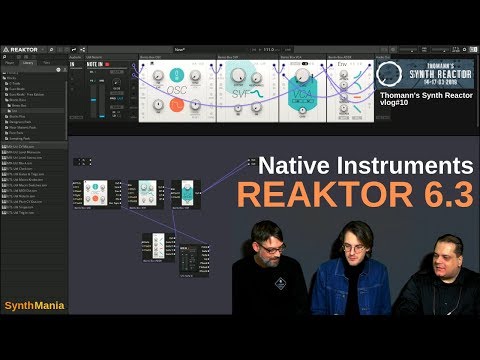The height and width of the screenshot is (360, 480).
Task: Select the Util Trig In file
Action: click(x=19, y=213)
